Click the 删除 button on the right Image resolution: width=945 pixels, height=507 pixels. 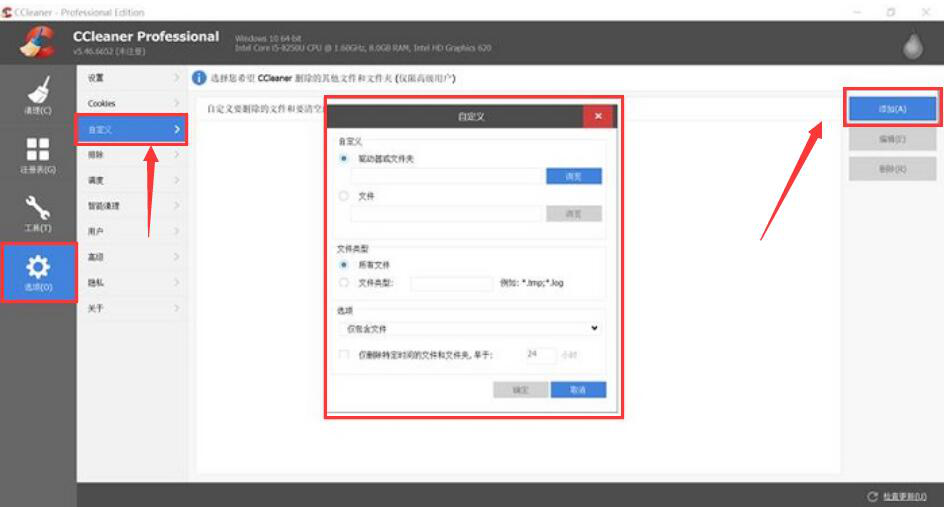pos(893,169)
